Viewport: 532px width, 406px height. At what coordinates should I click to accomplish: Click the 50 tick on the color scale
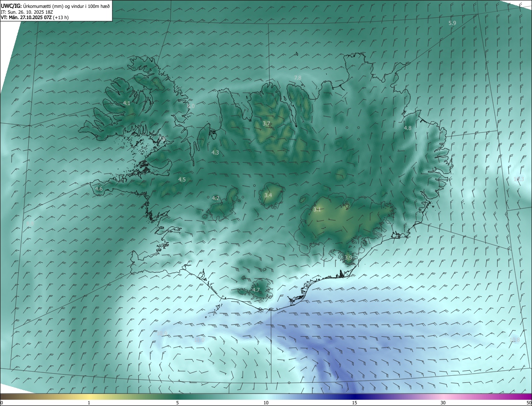point(529,403)
